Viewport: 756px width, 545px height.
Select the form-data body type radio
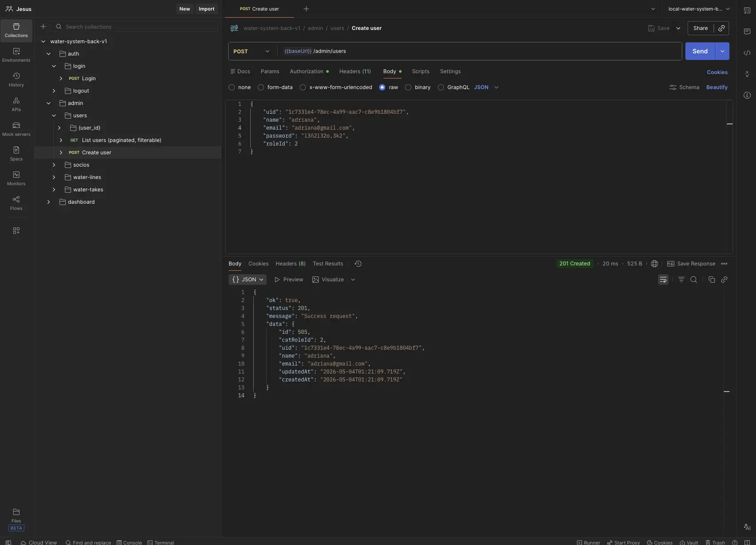click(x=261, y=87)
